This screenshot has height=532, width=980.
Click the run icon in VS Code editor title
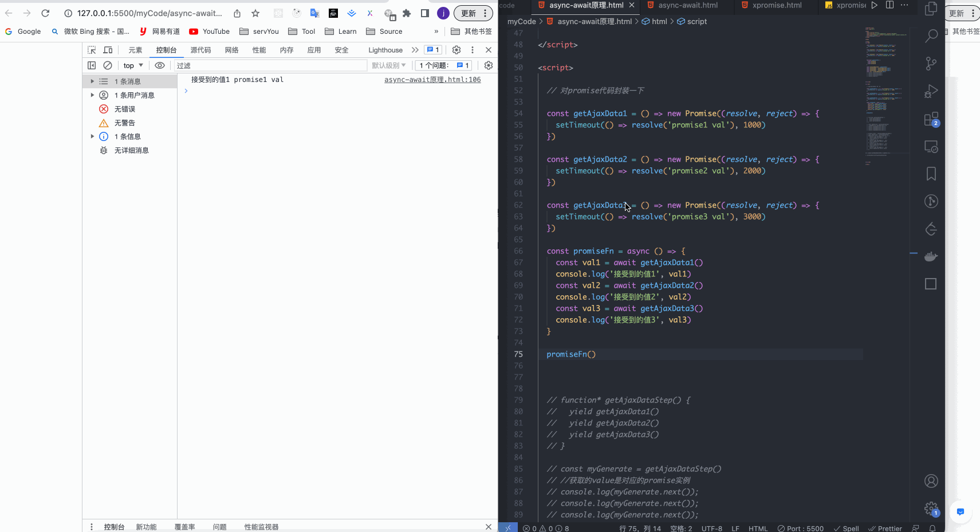click(x=874, y=5)
